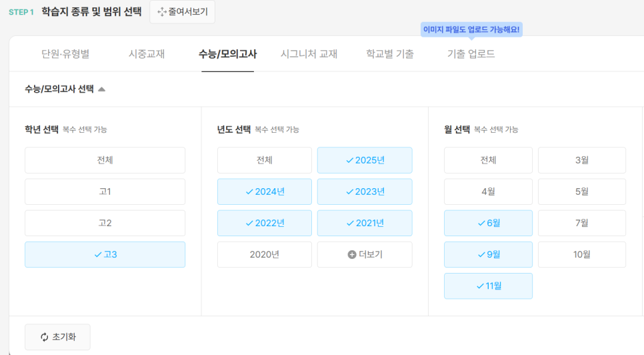Uncheck the 6월 month option
The height and width of the screenshot is (355, 644).
489,223
